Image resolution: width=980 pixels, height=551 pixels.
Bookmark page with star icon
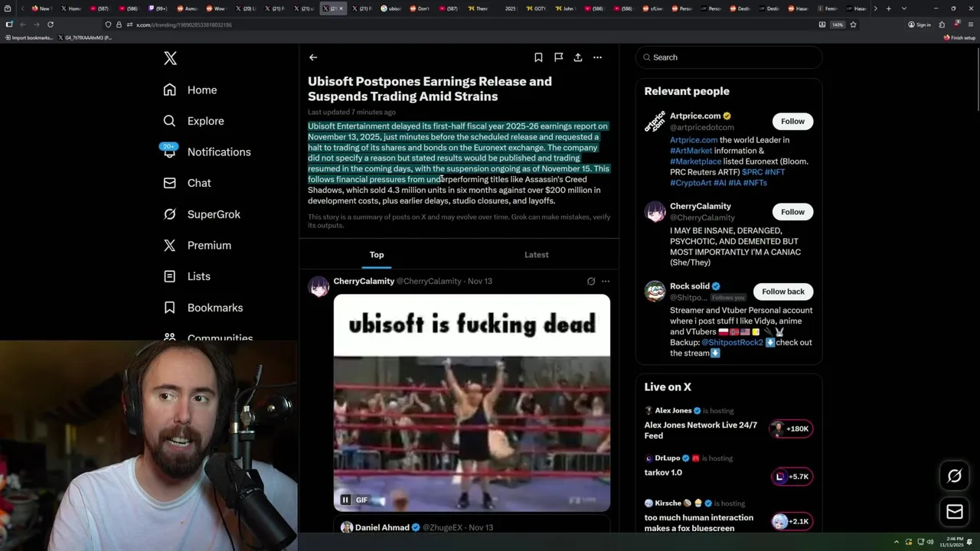[x=853, y=24]
